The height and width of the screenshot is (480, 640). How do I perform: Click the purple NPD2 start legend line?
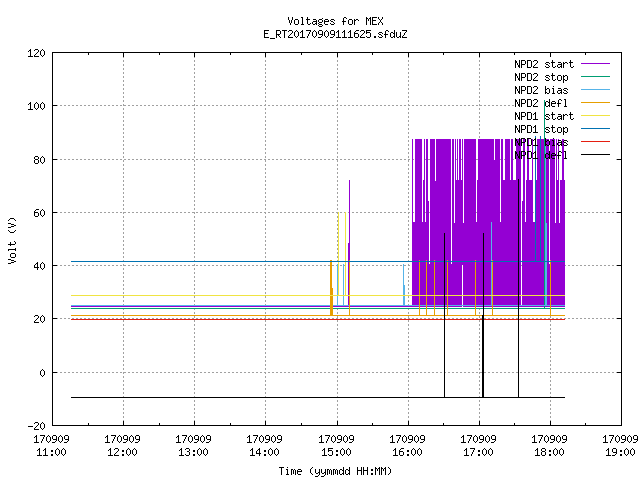pyautogui.click(x=595, y=64)
